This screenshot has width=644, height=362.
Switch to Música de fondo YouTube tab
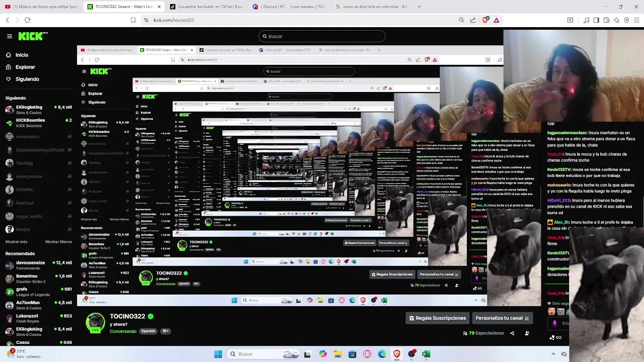tap(41, 7)
